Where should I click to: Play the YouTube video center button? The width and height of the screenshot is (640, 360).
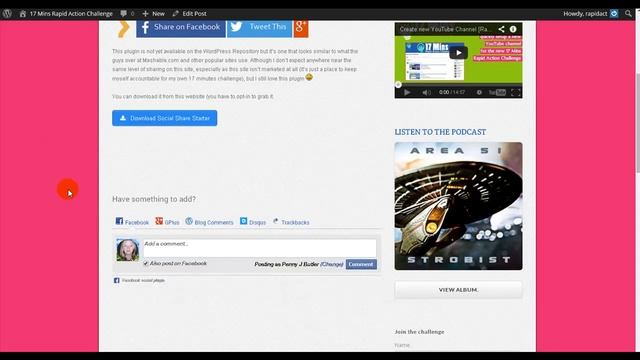tap(458, 53)
